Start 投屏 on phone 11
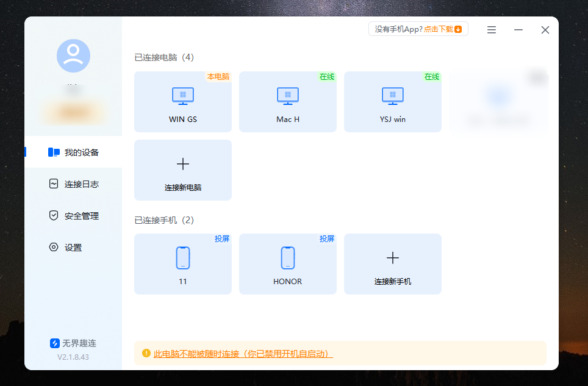588x386 pixels. (x=222, y=239)
